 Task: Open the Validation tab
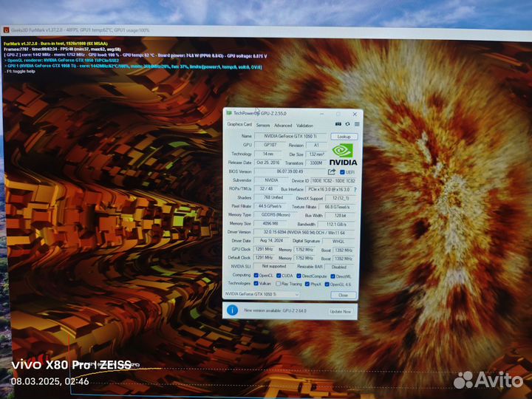pyautogui.click(x=304, y=126)
